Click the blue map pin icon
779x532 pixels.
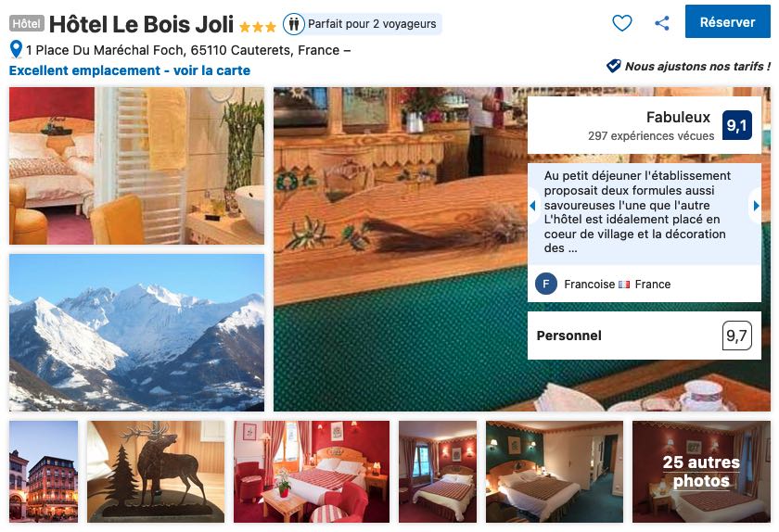tap(16, 49)
